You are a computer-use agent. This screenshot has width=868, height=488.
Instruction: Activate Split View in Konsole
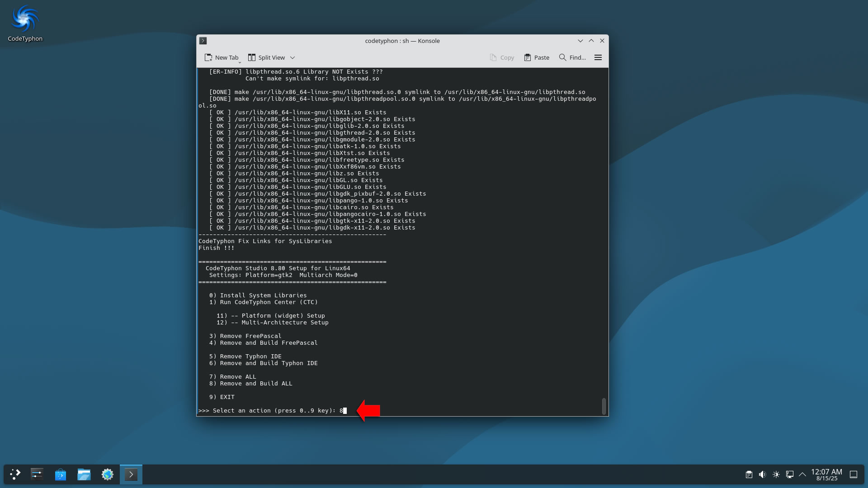pyautogui.click(x=266, y=57)
